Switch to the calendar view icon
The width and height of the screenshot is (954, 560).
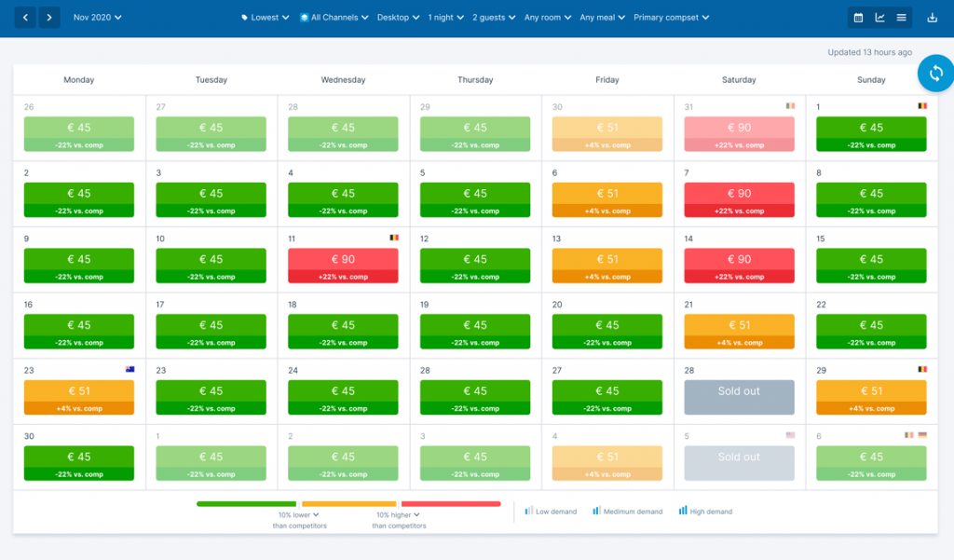(857, 17)
